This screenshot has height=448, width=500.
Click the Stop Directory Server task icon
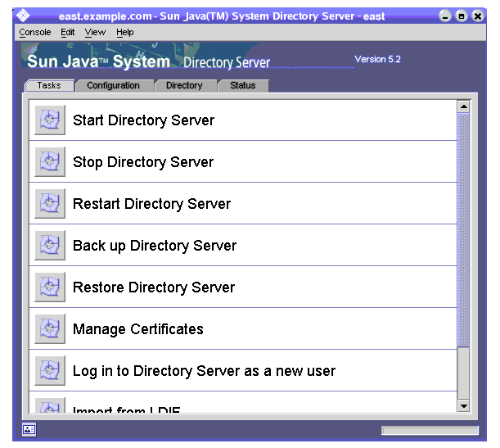click(x=50, y=162)
